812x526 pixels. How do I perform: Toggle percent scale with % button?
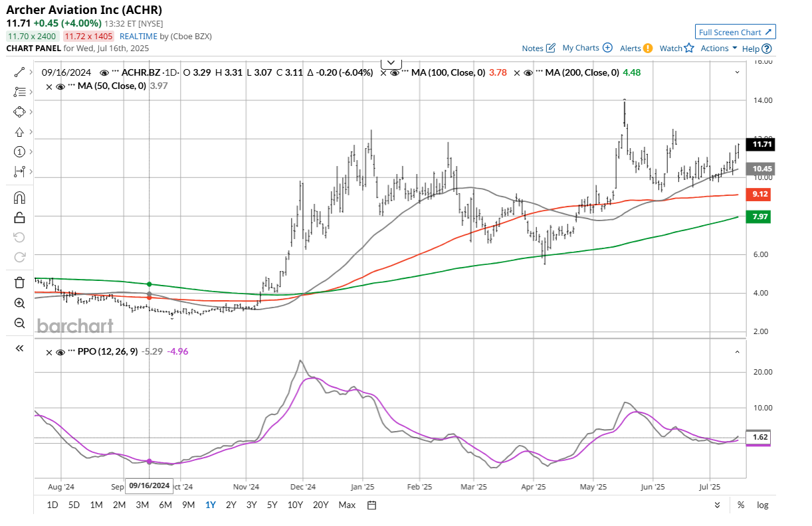click(x=741, y=505)
